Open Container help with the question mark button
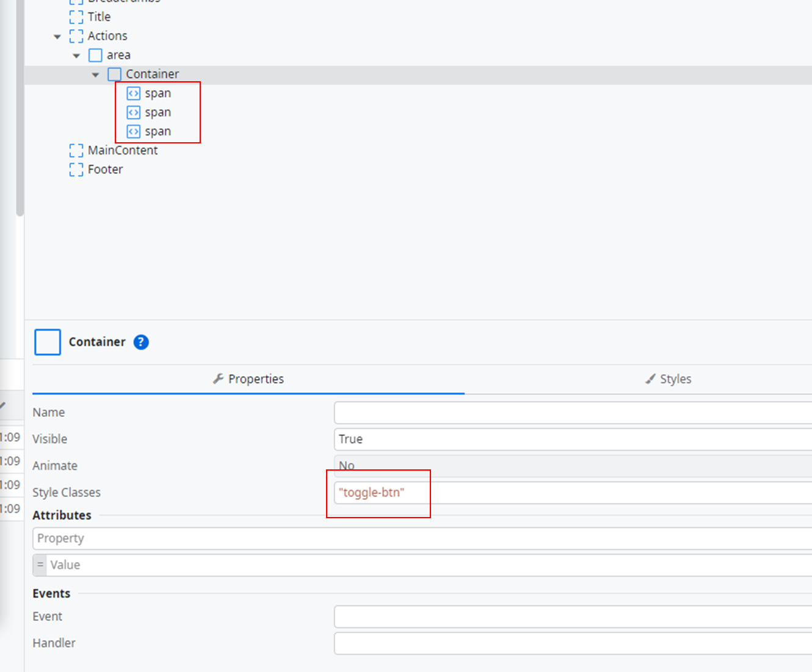 [140, 342]
